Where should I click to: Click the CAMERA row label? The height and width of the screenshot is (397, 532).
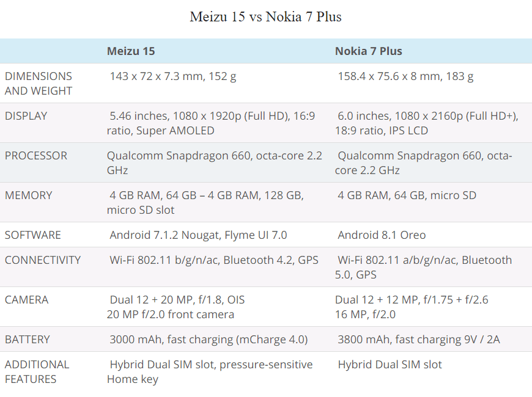point(26,300)
